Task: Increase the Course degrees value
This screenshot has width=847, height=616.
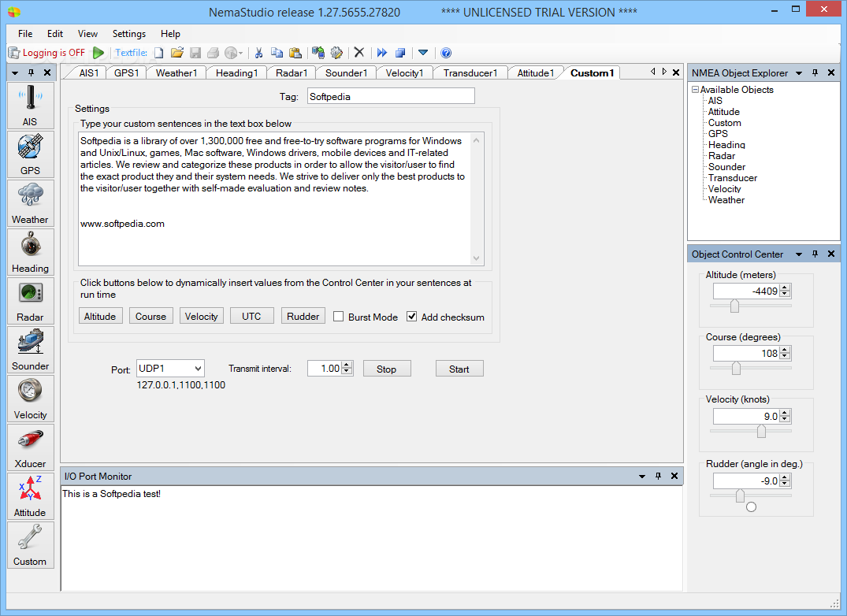Action: tap(785, 350)
